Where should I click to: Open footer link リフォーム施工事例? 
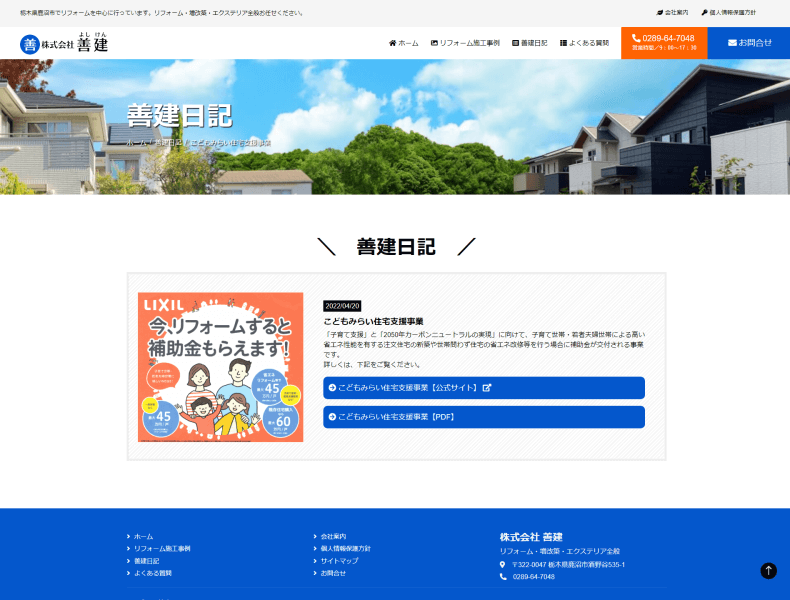162,549
